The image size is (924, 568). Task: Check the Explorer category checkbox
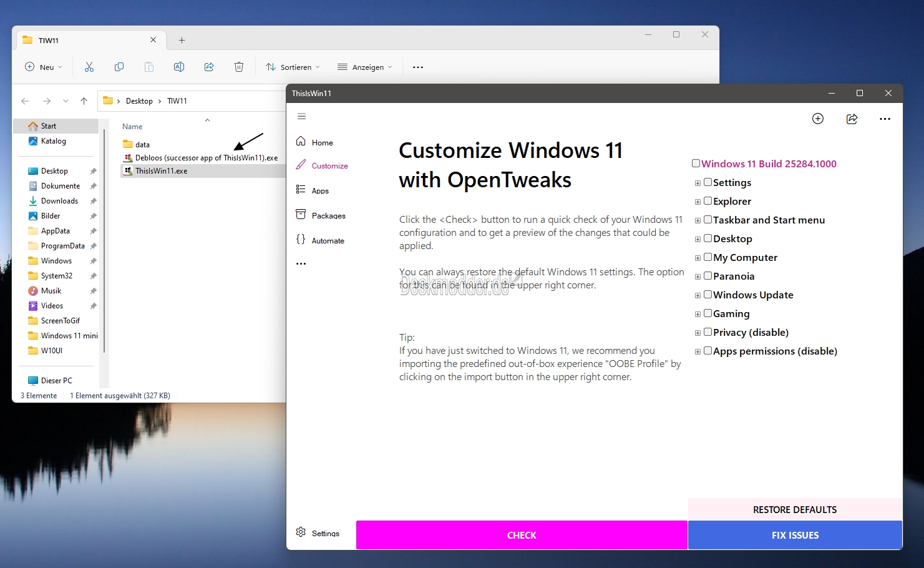click(708, 201)
